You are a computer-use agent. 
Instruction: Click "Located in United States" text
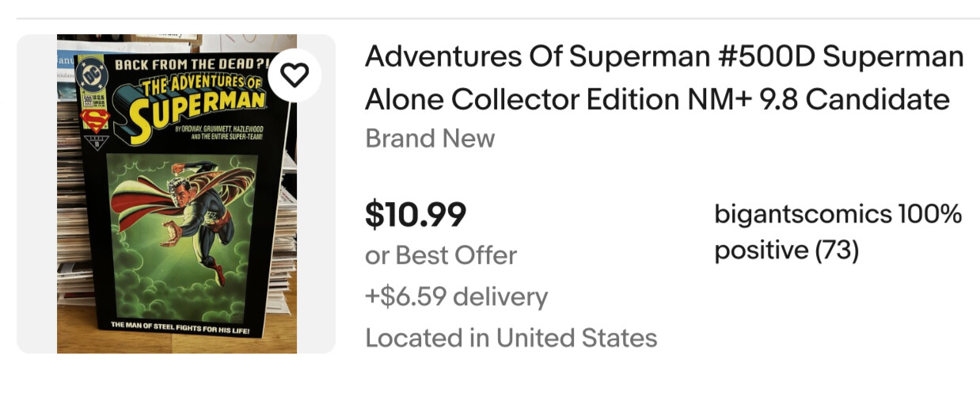511,338
